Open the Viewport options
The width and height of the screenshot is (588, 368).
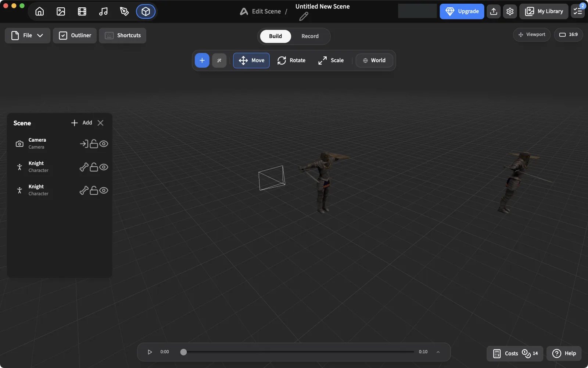pyautogui.click(x=532, y=35)
